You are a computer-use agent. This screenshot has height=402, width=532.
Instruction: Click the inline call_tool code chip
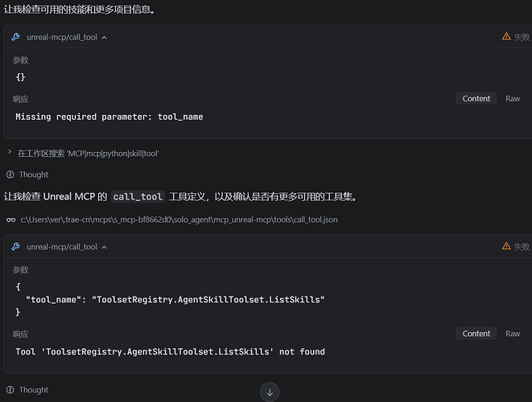coord(138,197)
